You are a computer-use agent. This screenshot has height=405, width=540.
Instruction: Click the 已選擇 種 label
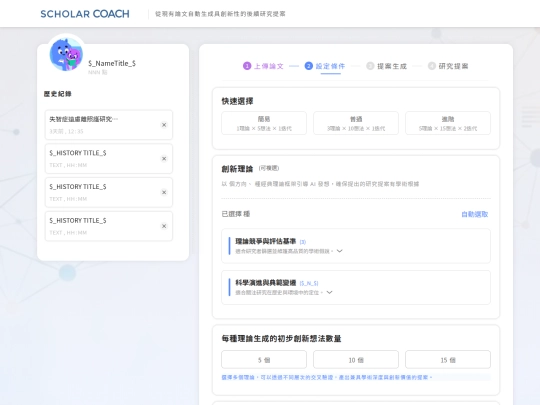click(x=236, y=214)
